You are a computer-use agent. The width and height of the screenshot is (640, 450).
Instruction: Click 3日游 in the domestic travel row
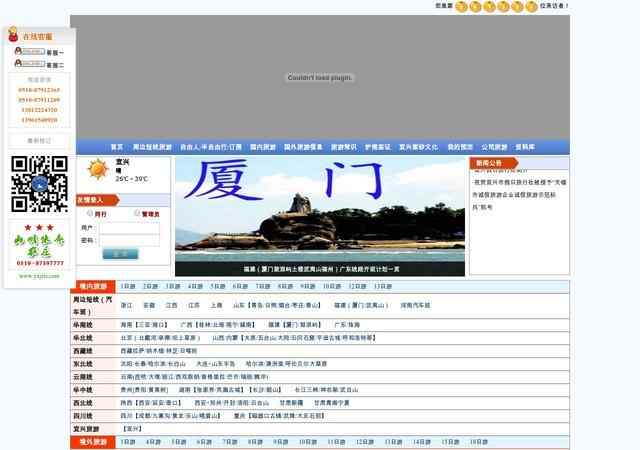point(173,287)
